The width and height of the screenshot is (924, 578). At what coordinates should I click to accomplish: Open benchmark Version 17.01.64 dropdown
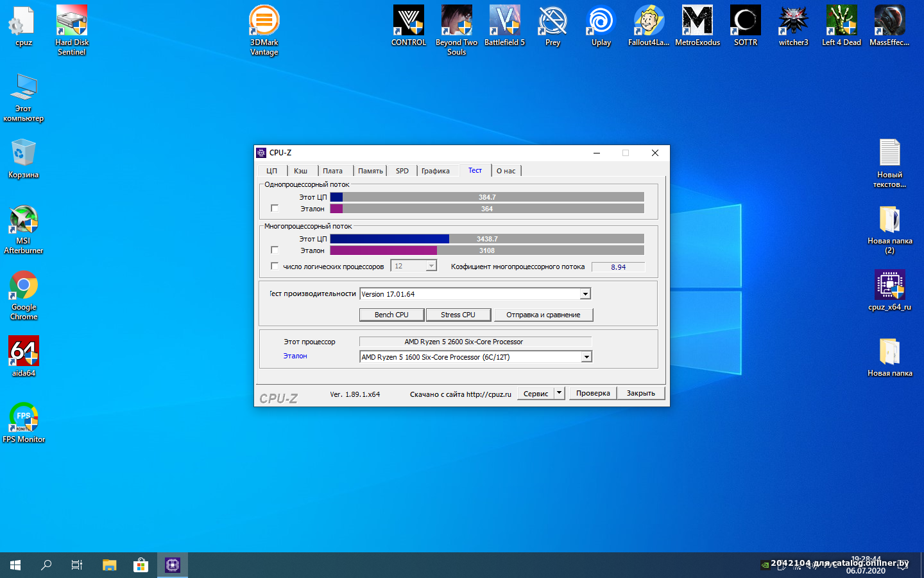pos(585,293)
